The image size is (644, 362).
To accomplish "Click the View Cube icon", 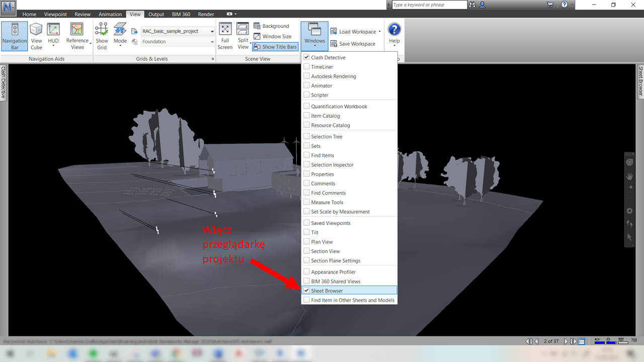I will pos(36,36).
